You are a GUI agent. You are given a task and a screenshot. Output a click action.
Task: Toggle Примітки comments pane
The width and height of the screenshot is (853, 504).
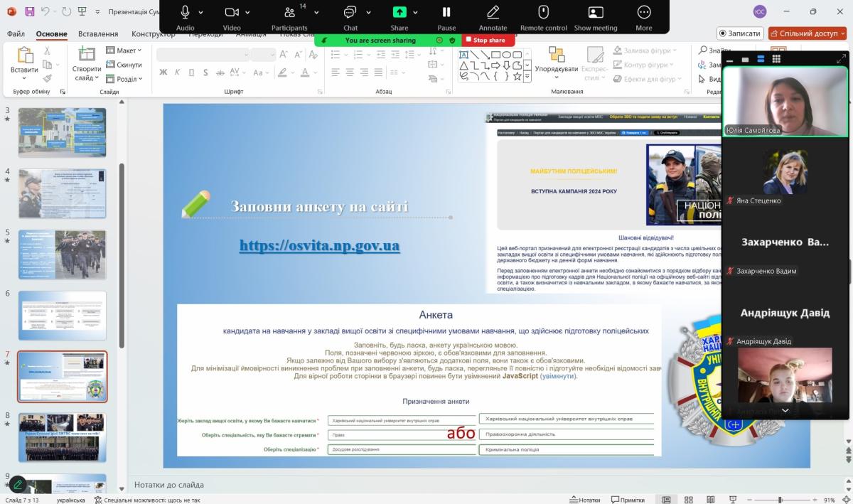628,500
